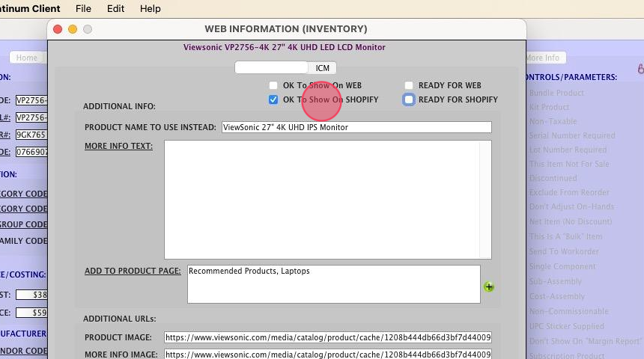Click Lot Number Required in background window
Image resolution: width=644 pixels, height=359 pixels.
pos(568,150)
